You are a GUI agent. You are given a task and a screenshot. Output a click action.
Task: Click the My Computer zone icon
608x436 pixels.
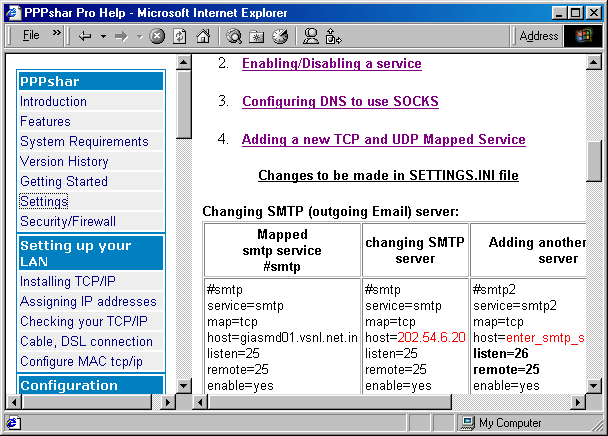click(467, 423)
